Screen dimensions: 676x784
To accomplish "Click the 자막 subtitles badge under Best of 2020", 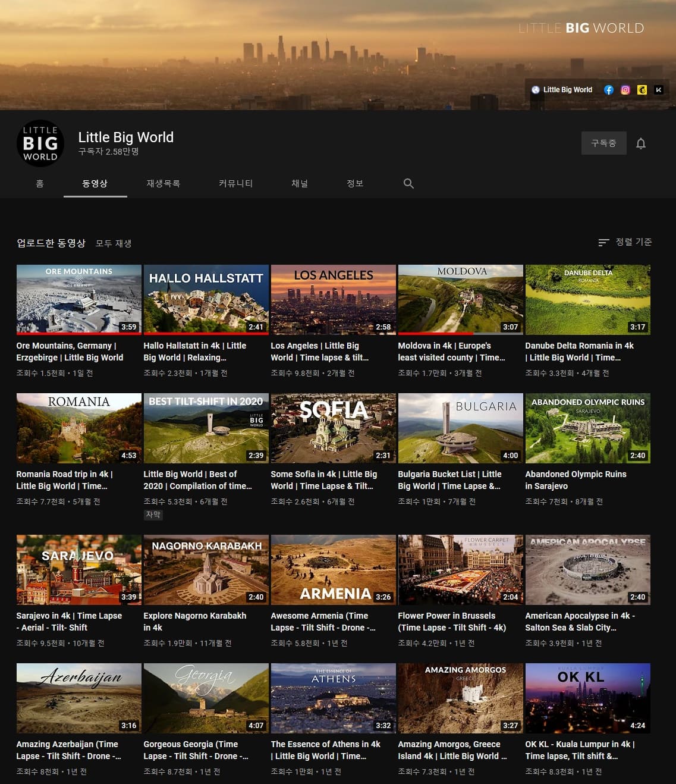I will pyautogui.click(x=153, y=515).
